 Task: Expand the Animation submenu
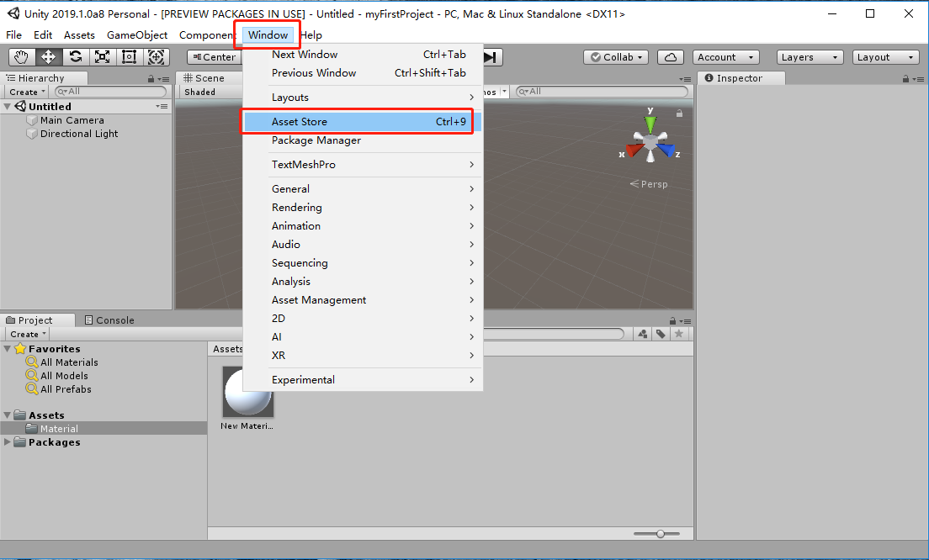pyautogui.click(x=363, y=225)
